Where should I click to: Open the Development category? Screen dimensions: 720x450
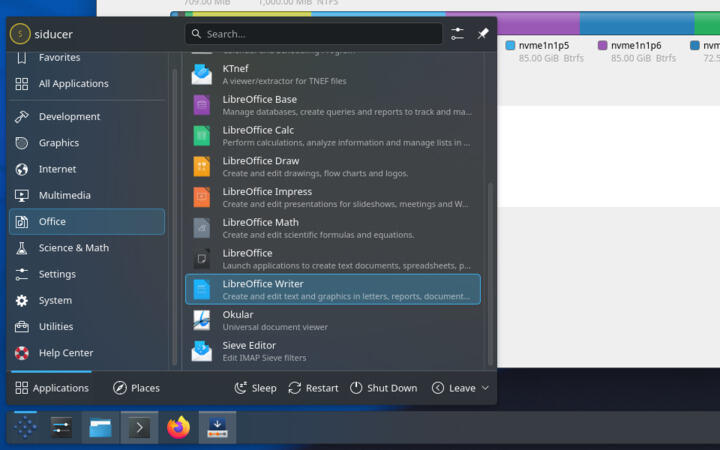tap(87, 117)
